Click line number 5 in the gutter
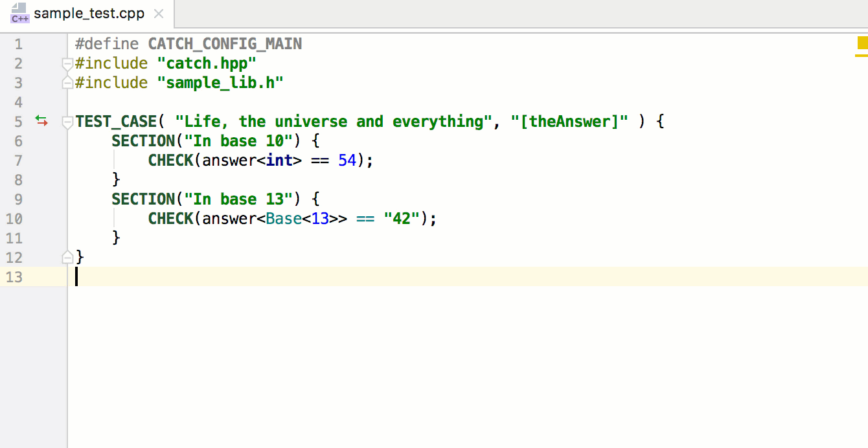The image size is (868, 448). point(18,121)
